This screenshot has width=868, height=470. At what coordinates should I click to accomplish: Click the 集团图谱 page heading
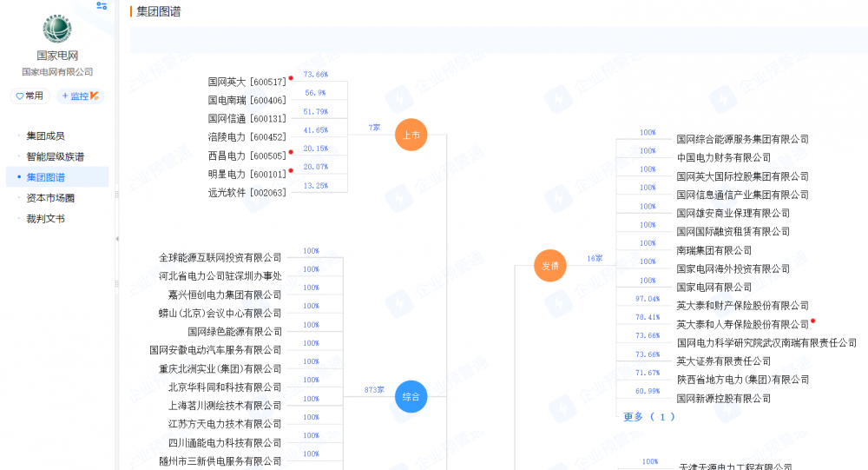(158, 11)
